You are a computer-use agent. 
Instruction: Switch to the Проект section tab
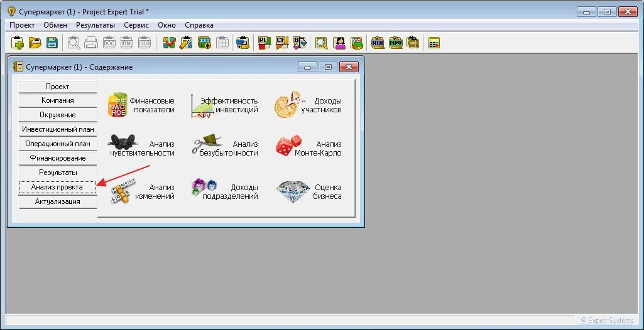(x=58, y=87)
